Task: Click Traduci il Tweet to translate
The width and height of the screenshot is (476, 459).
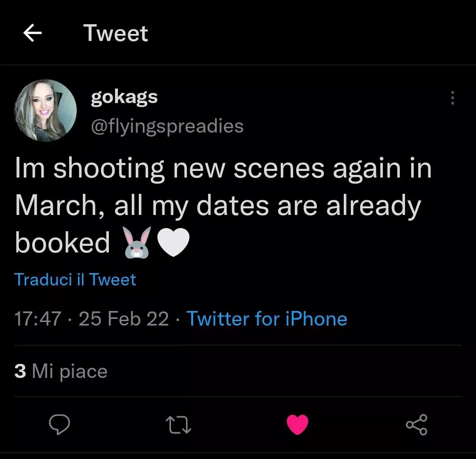Action: (x=75, y=279)
